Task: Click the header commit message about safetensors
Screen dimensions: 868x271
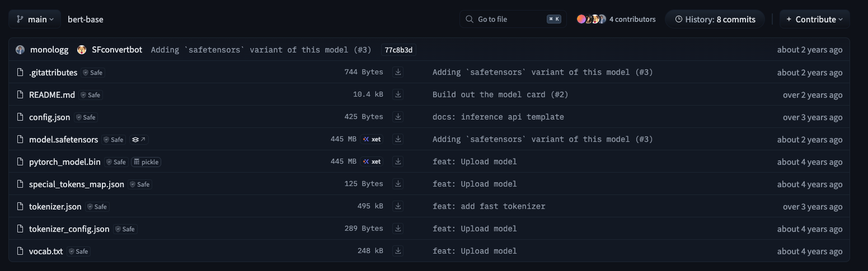Action: pyautogui.click(x=261, y=50)
